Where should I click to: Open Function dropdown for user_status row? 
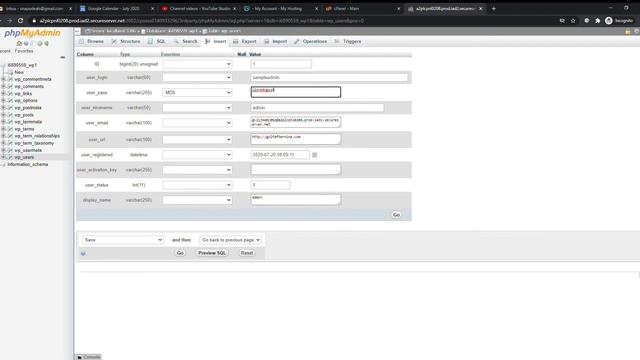tap(197, 185)
